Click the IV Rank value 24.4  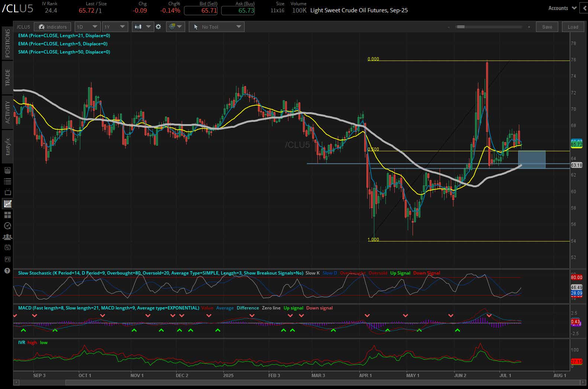click(x=51, y=10)
